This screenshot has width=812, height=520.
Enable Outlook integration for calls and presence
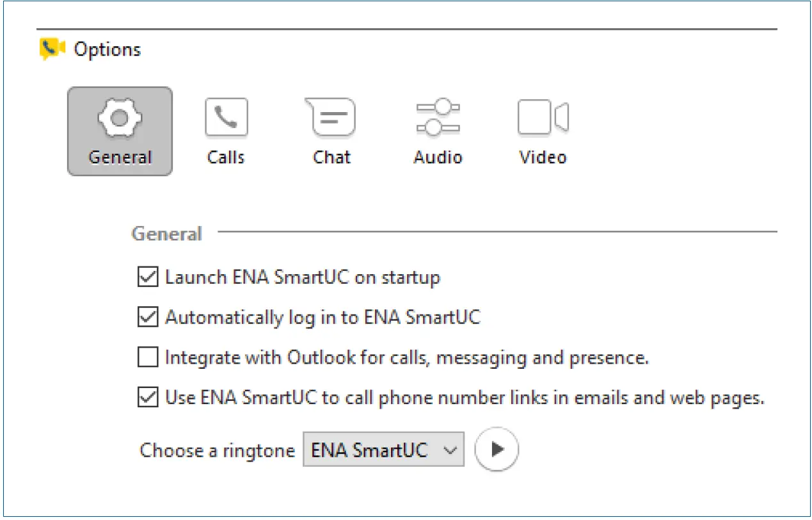click(148, 357)
